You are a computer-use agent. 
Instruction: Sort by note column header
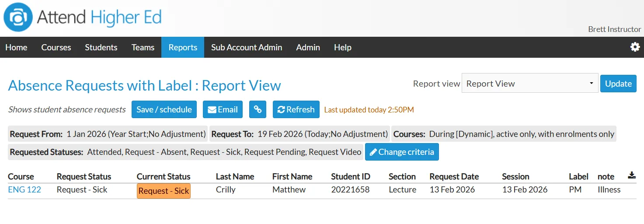[606, 177]
